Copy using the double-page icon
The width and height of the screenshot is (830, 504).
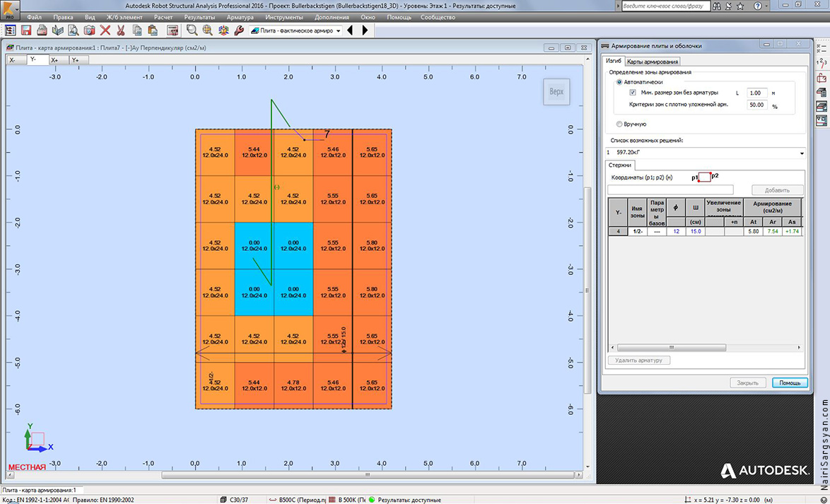pos(137,30)
